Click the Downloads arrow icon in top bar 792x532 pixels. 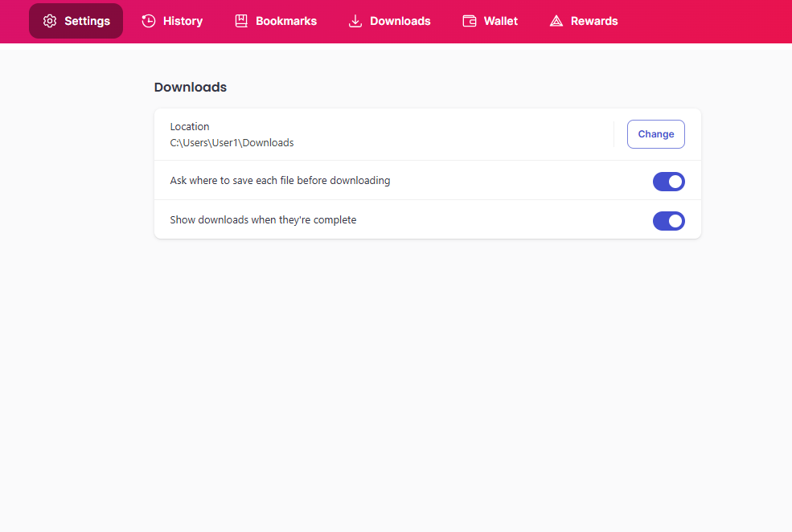(355, 21)
